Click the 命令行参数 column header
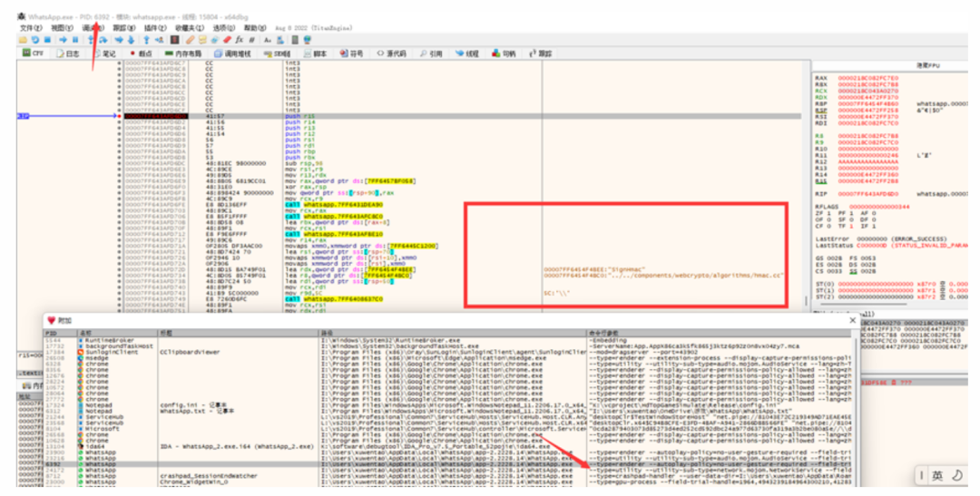Image resolution: width=980 pixels, height=496 pixels. pos(720,333)
